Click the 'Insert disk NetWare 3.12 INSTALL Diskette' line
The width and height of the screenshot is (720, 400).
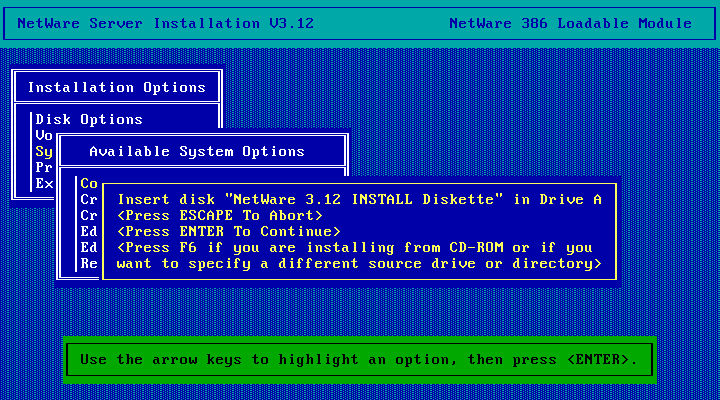pyautogui.click(x=360, y=200)
